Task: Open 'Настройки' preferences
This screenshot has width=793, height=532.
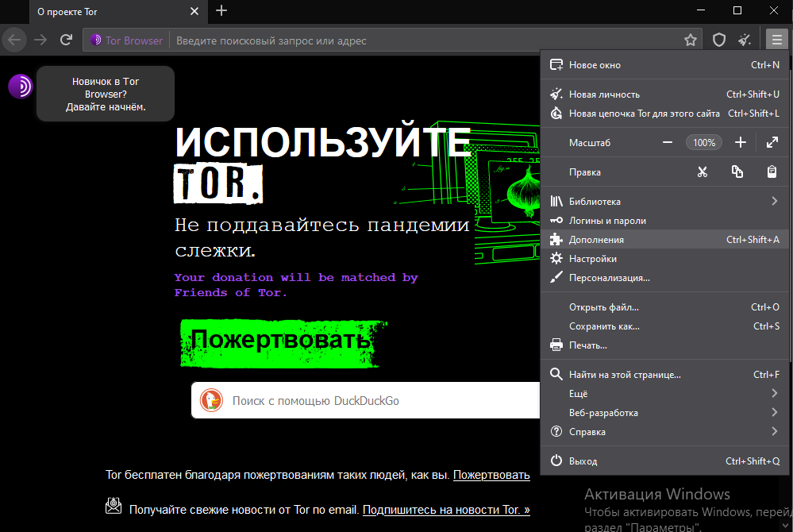Action: click(x=664, y=259)
